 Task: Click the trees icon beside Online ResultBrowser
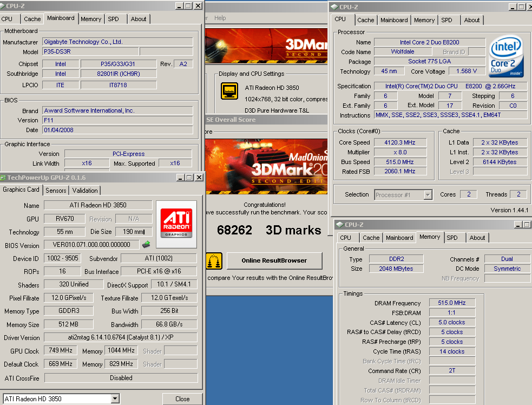pos(214,261)
